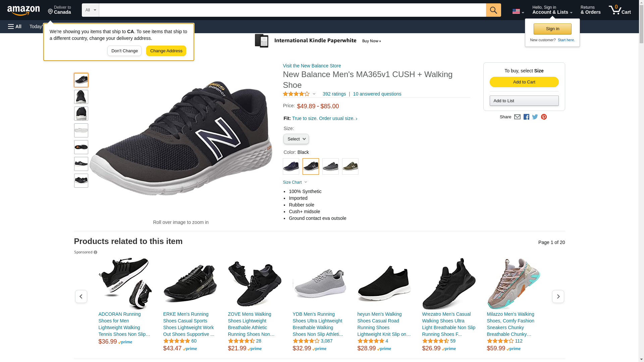The height and width of the screenshot is (362, 644).
Task: Open the All hamburger menu
Action: coord(15,26)
